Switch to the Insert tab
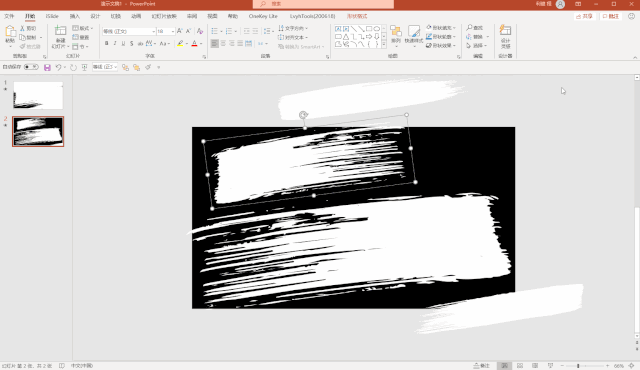Screen dimensions: 640x370 point(75,16)
